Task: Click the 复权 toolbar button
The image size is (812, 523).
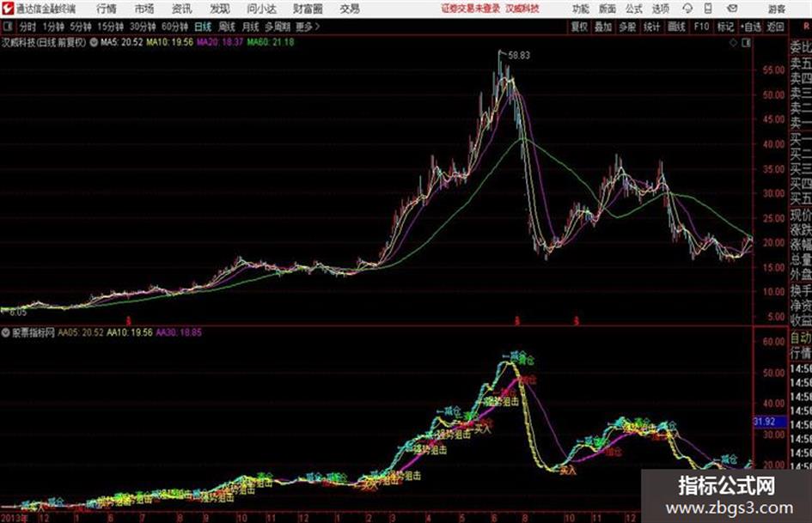Action: (x=579, y=27)
